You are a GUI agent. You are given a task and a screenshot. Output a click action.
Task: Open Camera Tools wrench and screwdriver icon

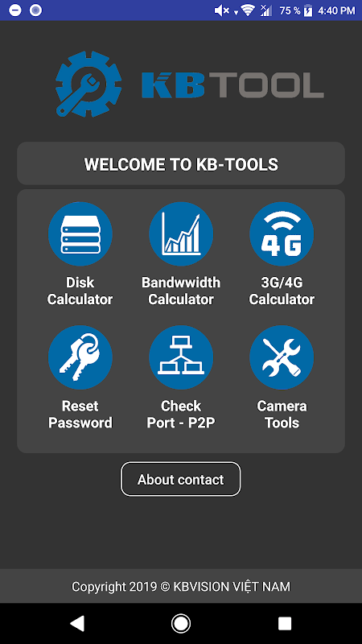coord(282,357)
